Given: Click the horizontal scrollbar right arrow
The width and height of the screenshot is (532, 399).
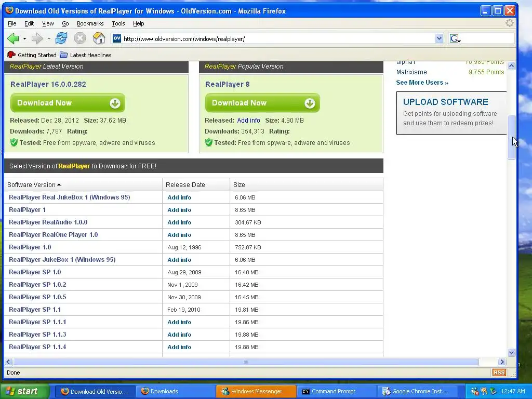Looking at the screenshot, I should pos(502,362).
